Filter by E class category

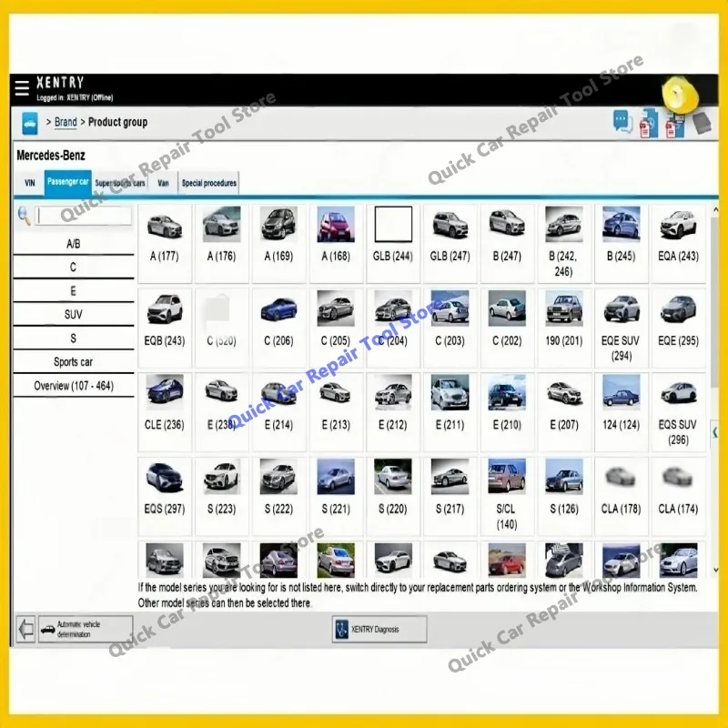pos(74,290)
